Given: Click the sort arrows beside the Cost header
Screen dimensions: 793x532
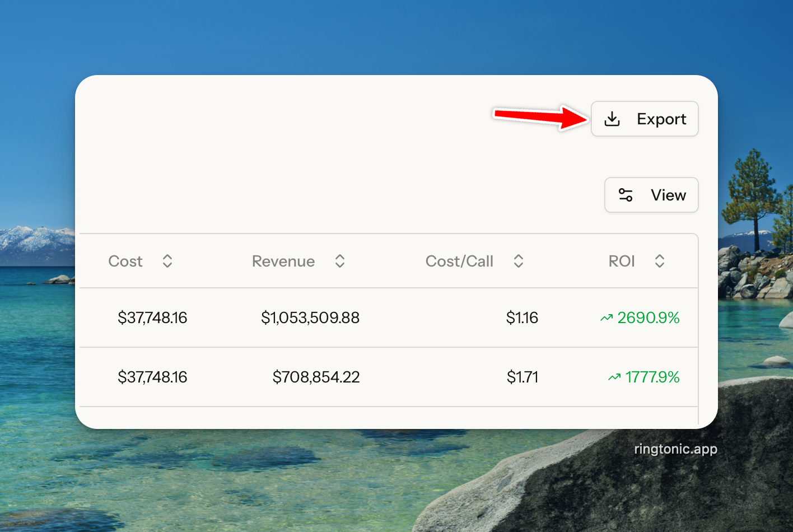Looking at the screenshot, I should tap(167, 261).
